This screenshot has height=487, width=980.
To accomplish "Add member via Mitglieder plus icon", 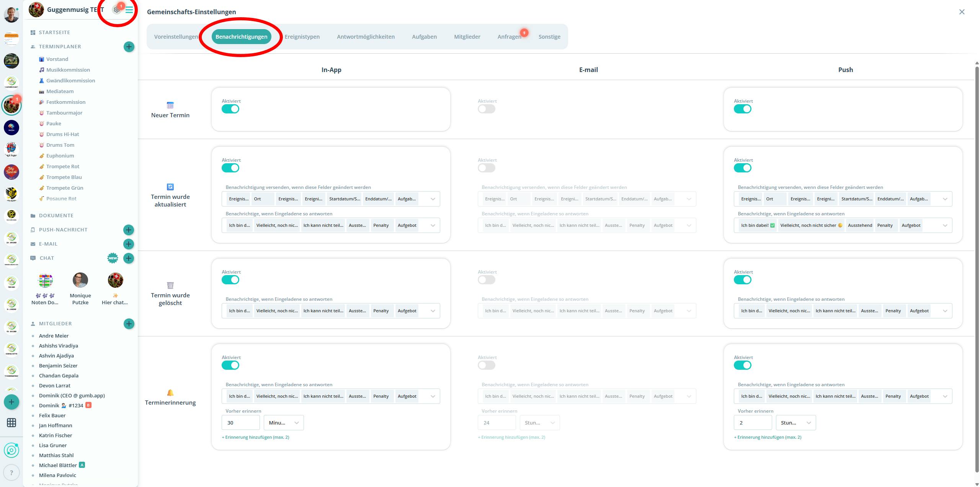I will tap(129, 324).
